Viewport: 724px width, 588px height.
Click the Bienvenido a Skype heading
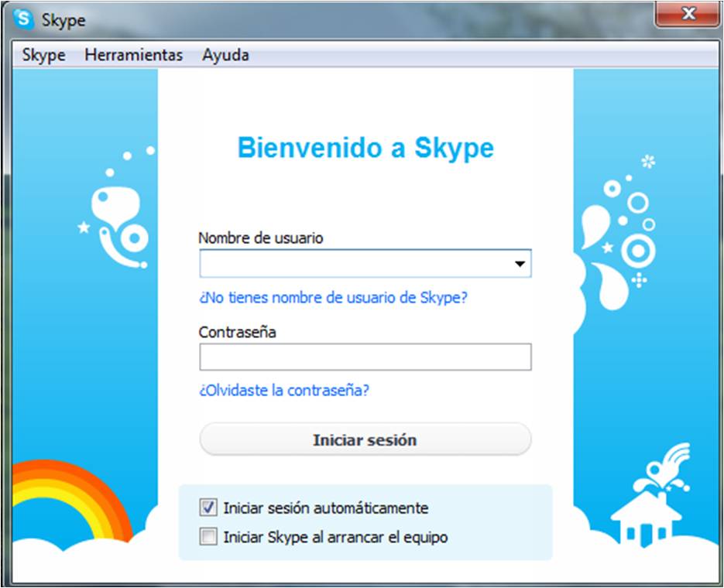pyautogui.click(x=364, y=149)
